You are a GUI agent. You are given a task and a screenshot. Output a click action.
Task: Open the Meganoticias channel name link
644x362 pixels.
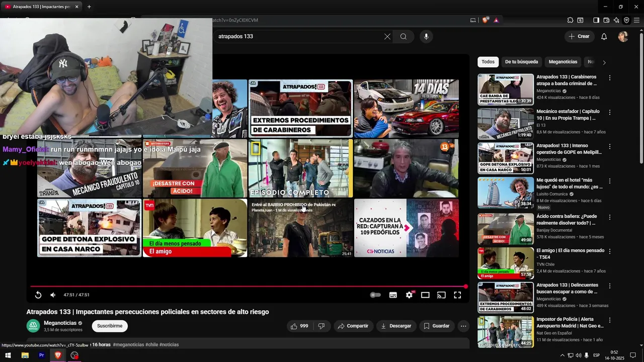pos(60,323)
